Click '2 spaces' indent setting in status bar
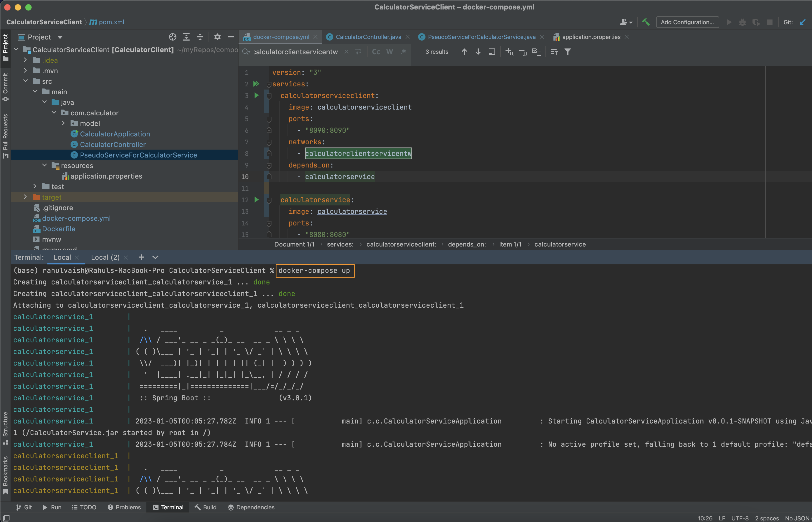Viewport: 812px width, 522px height. pyautogui.click(x=767, y=518)
